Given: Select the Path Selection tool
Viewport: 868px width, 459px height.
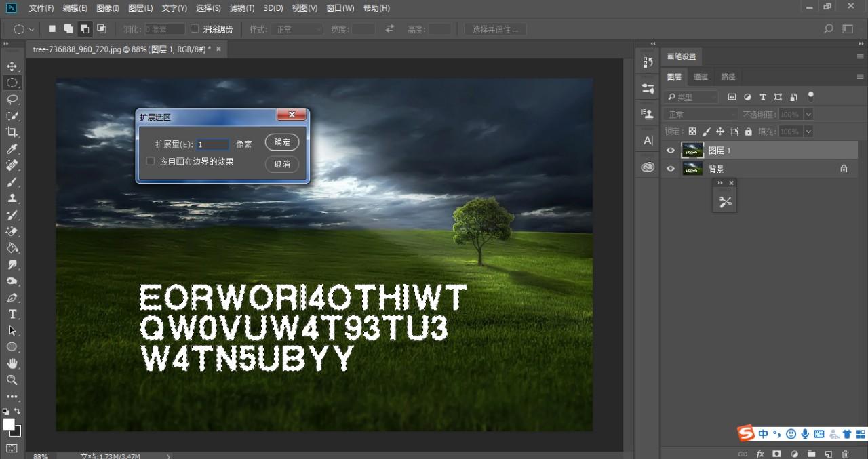Looking at the screenshot, I should tap(12, 331).
